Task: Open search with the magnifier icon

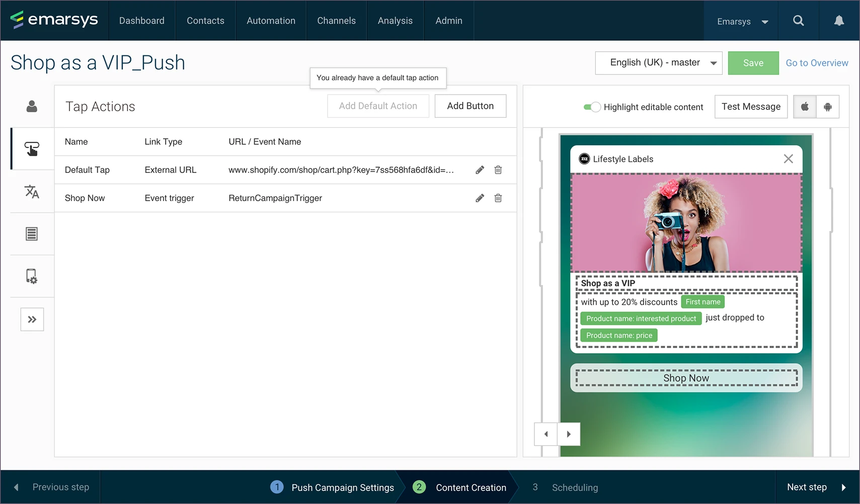Action: [x=798, y=21]
